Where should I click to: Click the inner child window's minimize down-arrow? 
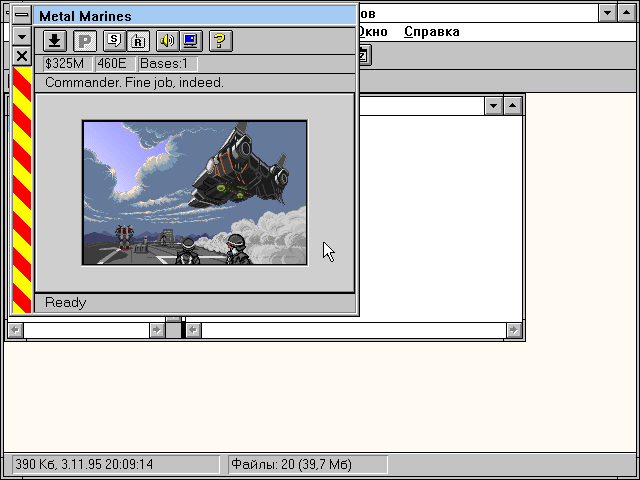click(493, 106)
